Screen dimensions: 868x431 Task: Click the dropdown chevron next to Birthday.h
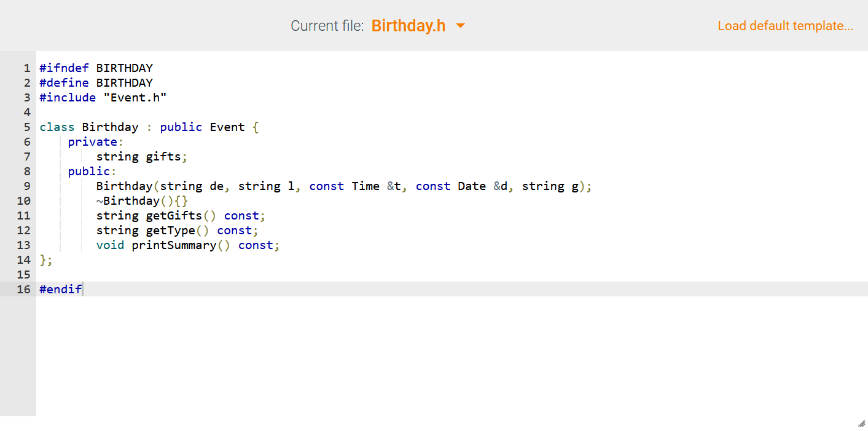(x=459, y=26)
